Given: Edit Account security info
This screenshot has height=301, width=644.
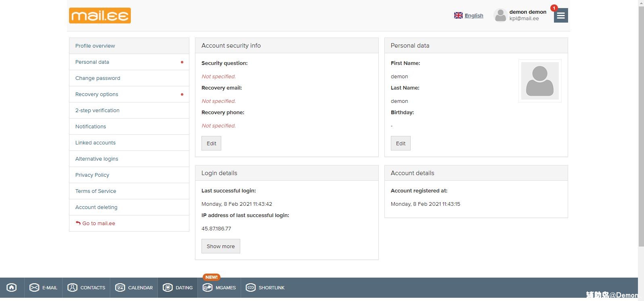Looking at the screenshot, I should (x=212, y=143).
